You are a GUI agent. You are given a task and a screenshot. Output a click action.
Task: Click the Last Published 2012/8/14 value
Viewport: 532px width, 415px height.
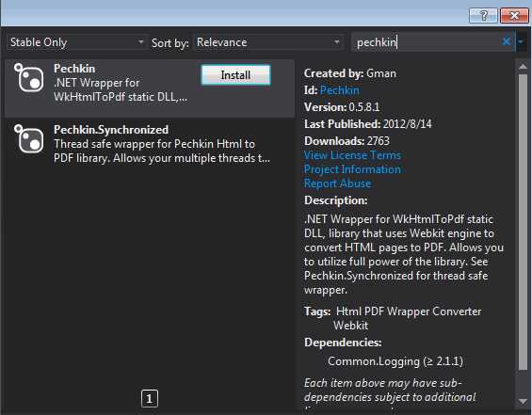coord(407,124)
